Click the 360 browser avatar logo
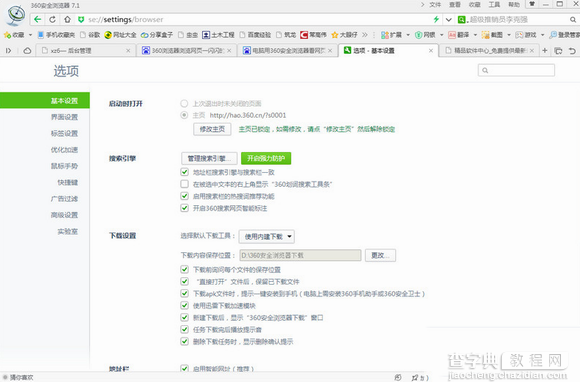 16,15
